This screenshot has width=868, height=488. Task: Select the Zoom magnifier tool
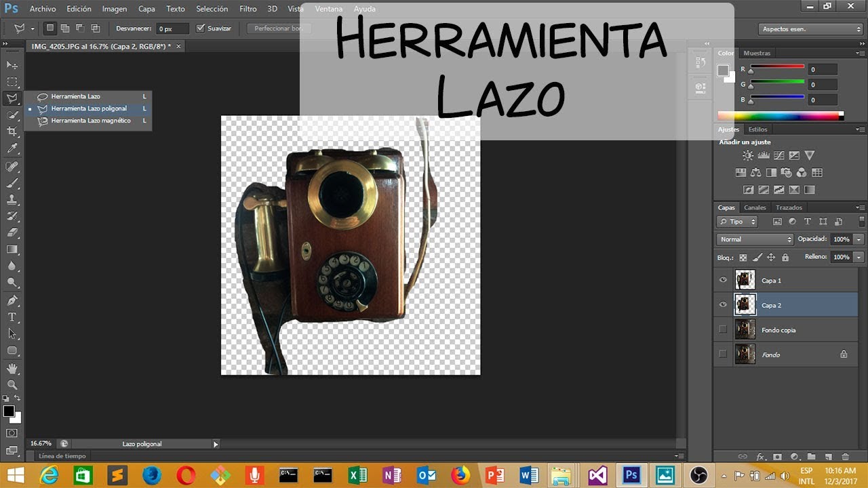pyautogui.click(x=12, y=384)
